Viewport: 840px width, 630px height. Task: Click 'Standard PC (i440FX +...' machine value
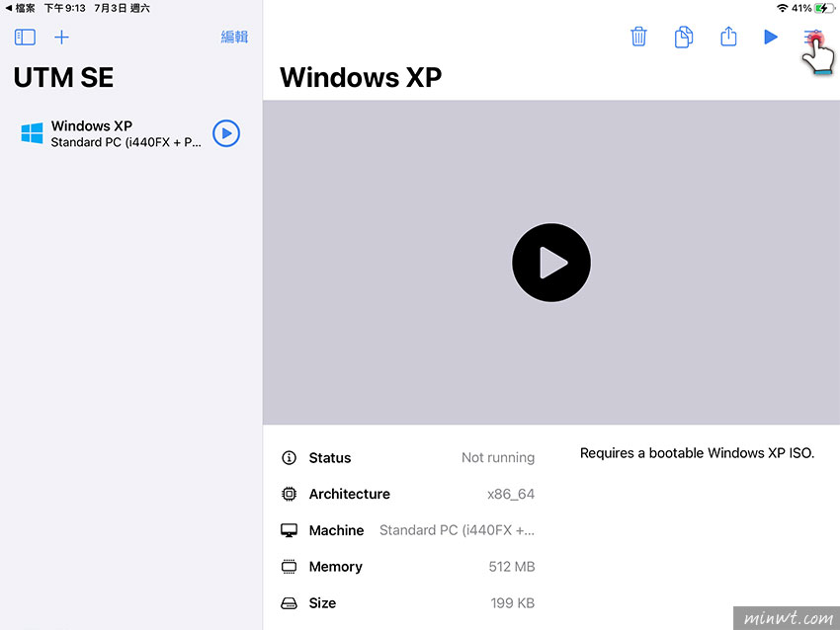457,530
